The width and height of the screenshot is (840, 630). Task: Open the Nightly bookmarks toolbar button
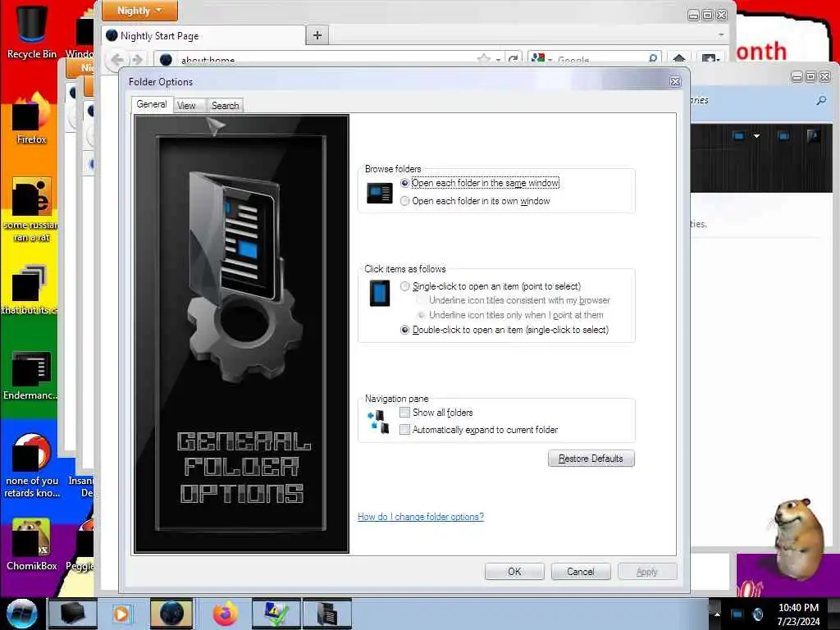click(710, 58)
